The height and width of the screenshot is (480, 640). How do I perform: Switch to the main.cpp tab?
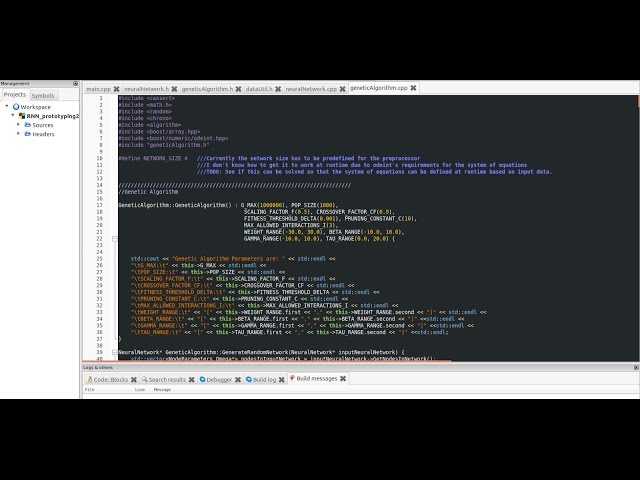[x=98, y=89]
